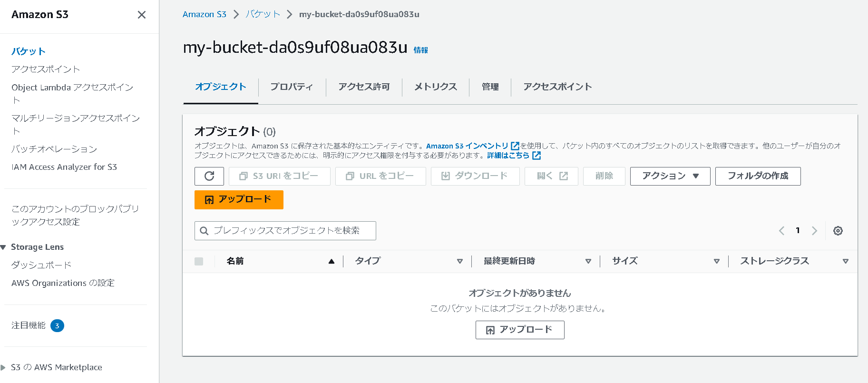Screen dimensions: 868x383
Task: Click the S3 URI をコピー button
Action: [280, 176]
